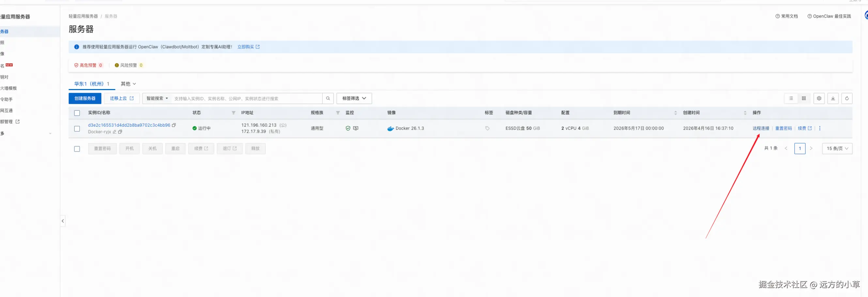
Task: Switch to list view layout
Action: (x=791, y=99)
